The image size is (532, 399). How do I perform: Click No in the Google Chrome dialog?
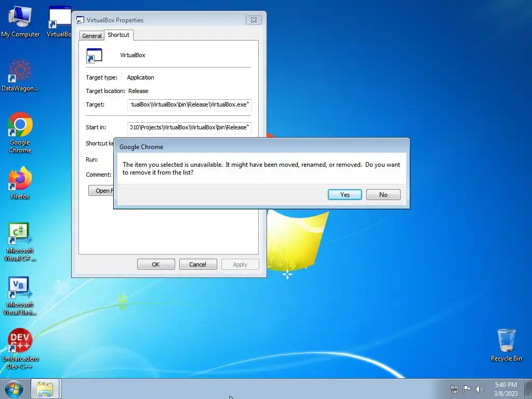(x=383, y=194)
